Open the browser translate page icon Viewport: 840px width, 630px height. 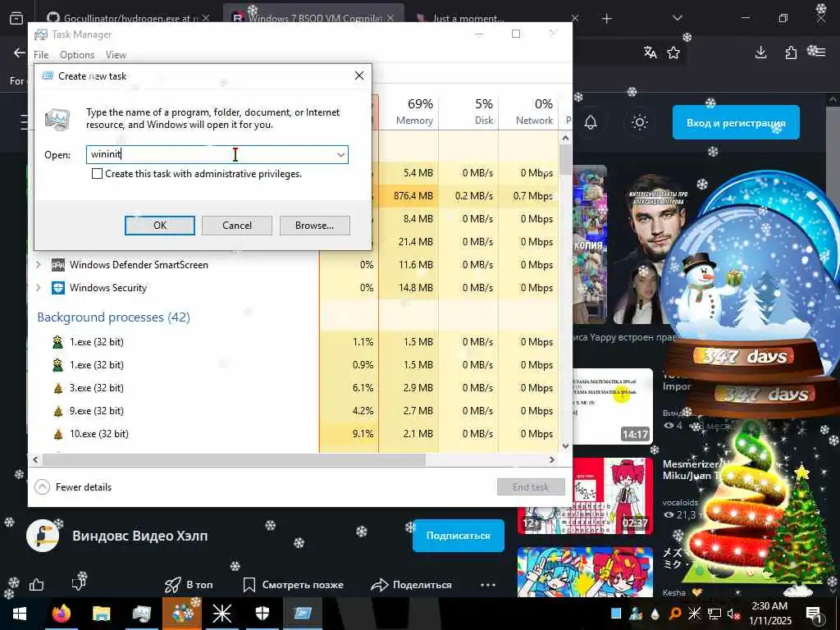coord(650,52)
